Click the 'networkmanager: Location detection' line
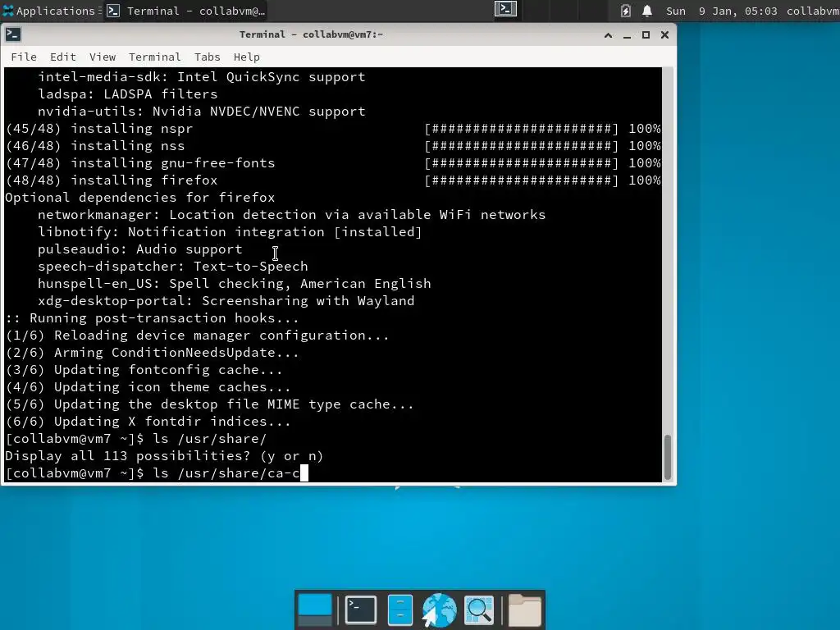The image size is (840, 630). point(291,215)
